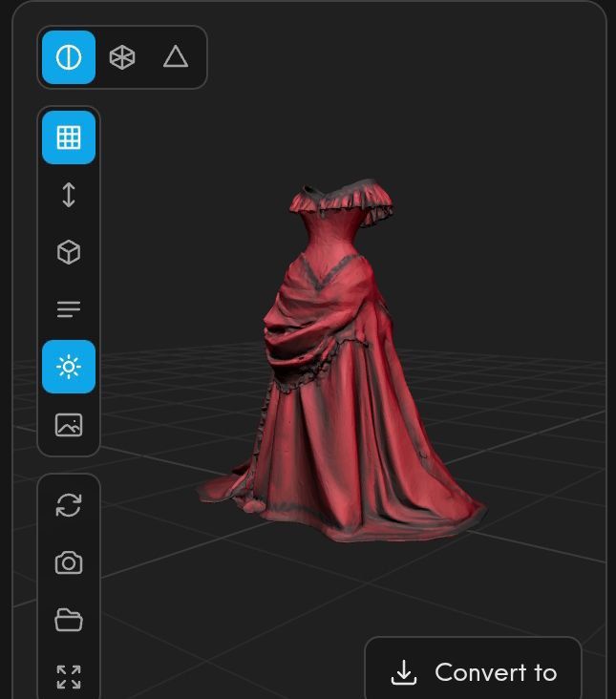
Task: Enter fullscreen with expand arrows icon
Action: tap(69, 677)
